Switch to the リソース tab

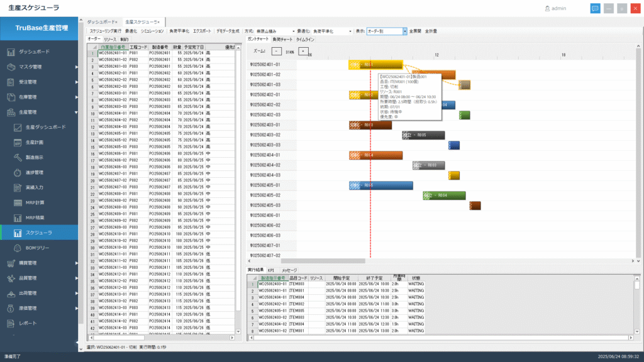click(110, 40)
